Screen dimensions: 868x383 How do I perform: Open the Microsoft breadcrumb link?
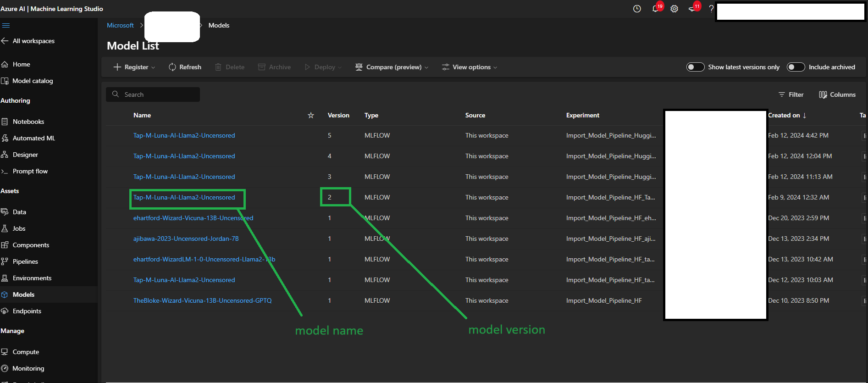[120, 25]
